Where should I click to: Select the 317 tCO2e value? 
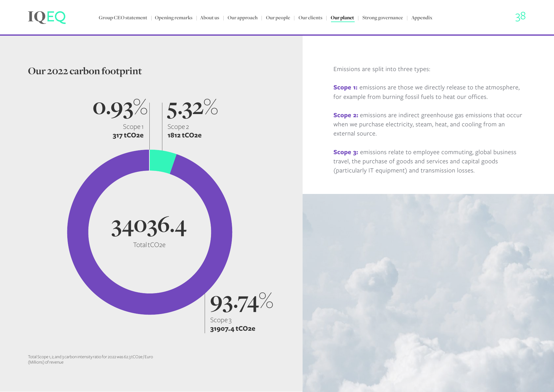tap(128, 135)
